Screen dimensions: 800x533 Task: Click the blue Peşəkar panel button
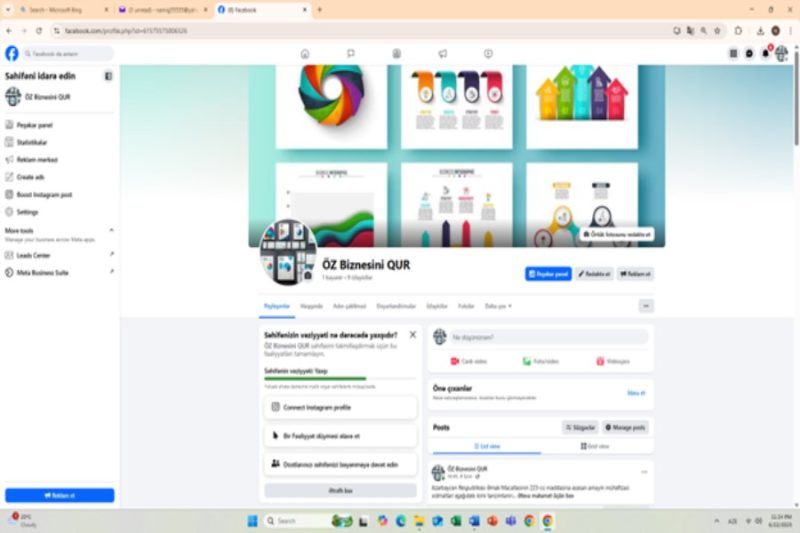coord(548,273)
